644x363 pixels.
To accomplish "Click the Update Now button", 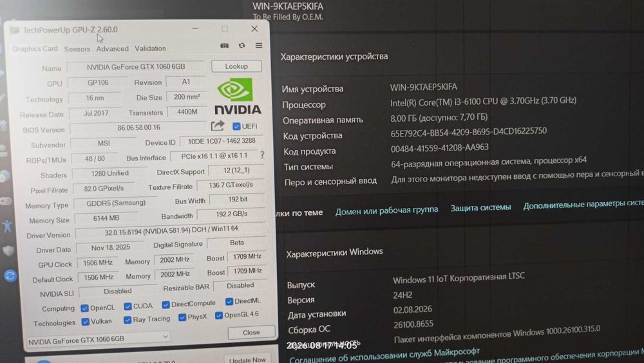I will [x=248, y=359].
